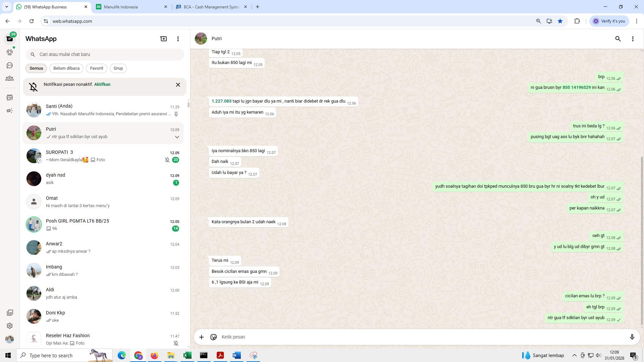The width and height of the screenshot is (644, 362).
Task: Open Channels from the sidebar
Action: pos(10,65)
